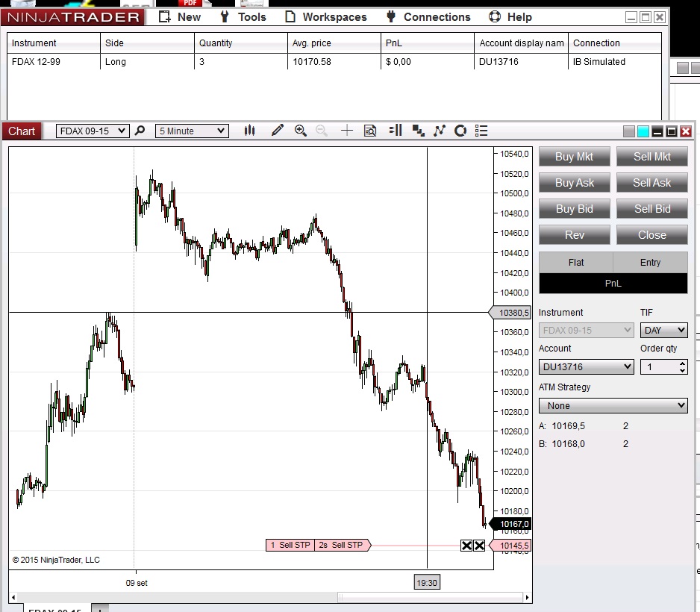700x612 pixels.
Task: Click the Buy Bid button
Action: pos(574,209)
